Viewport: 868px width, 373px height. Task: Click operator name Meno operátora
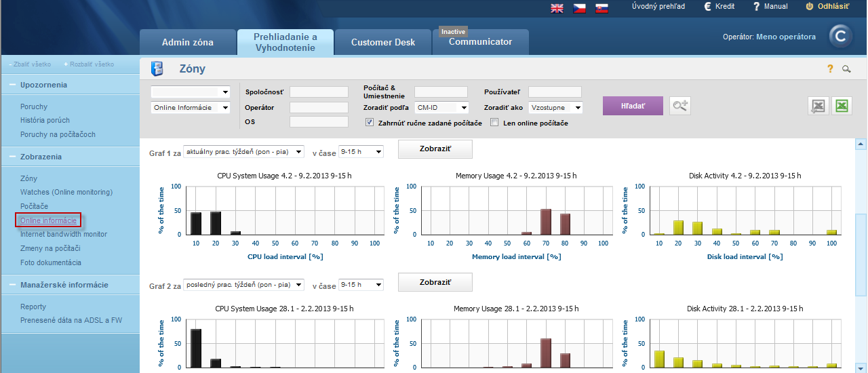pyautogui.click(x=786, y=37)
